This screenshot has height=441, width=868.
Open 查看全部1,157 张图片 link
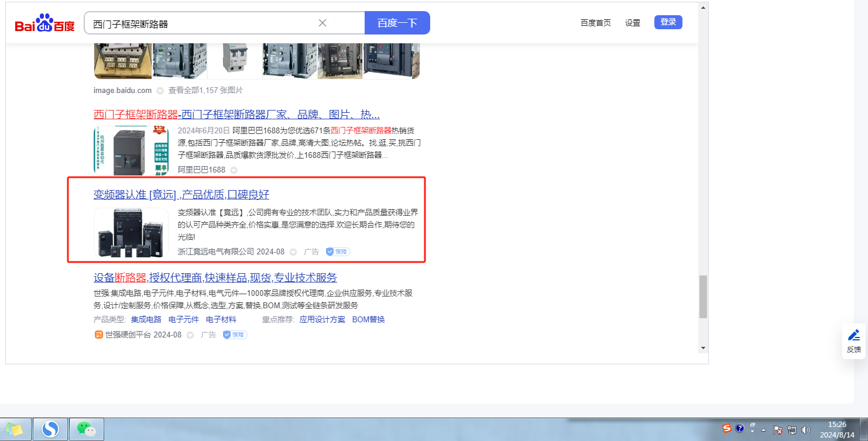click(205, 91)
